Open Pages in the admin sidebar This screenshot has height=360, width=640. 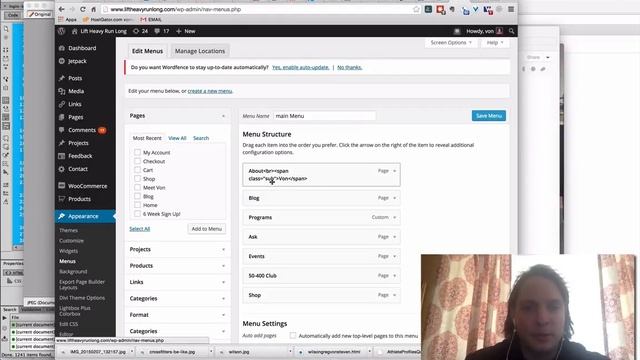pyautogui.click(x=76, y=117)
